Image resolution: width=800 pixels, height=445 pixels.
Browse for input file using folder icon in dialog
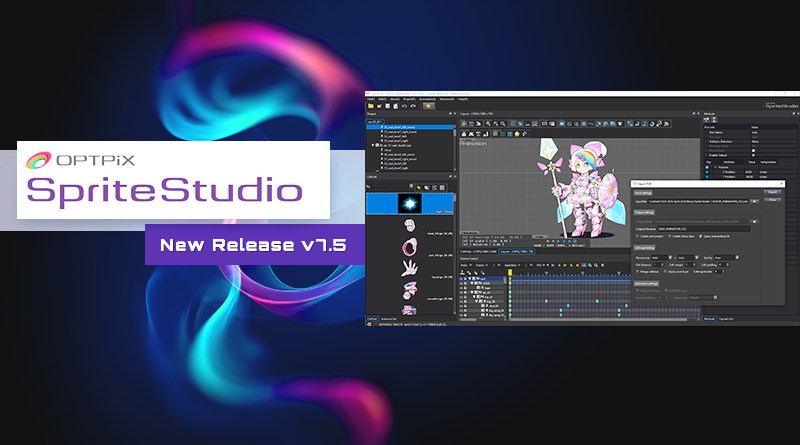click(x=754, y=201)
